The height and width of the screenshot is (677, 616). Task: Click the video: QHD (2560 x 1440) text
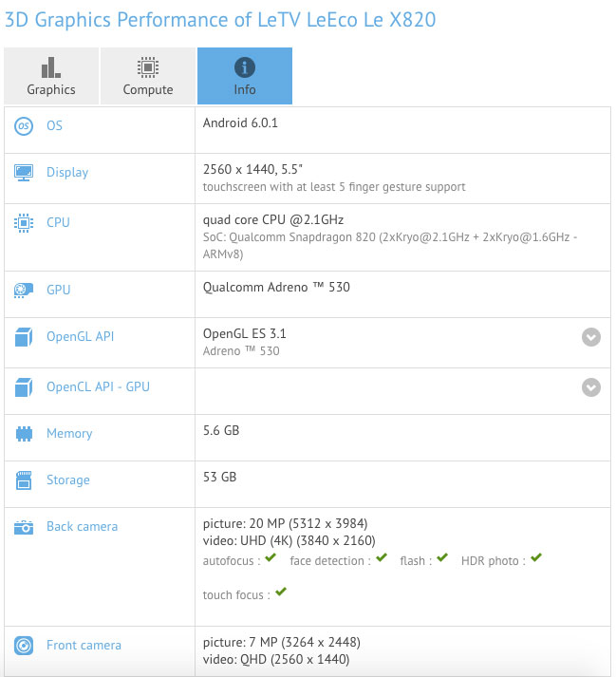pos(276,659)
